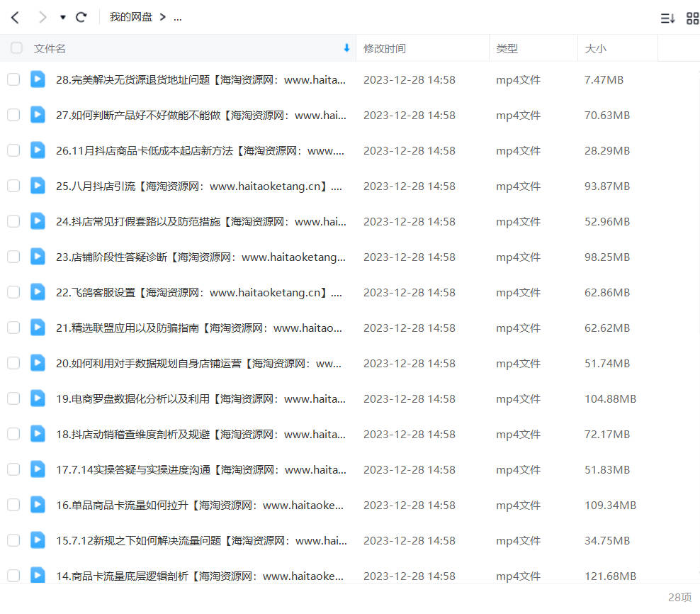
Task: Sort by 类型 column
Action: point(507,48)
